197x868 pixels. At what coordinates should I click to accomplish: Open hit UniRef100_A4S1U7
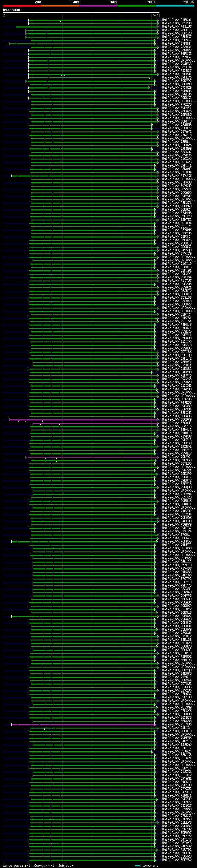176,26
